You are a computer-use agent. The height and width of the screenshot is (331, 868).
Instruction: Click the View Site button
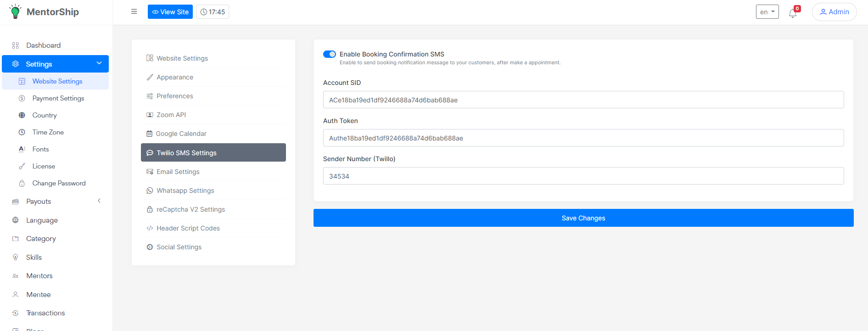[170, 12]
